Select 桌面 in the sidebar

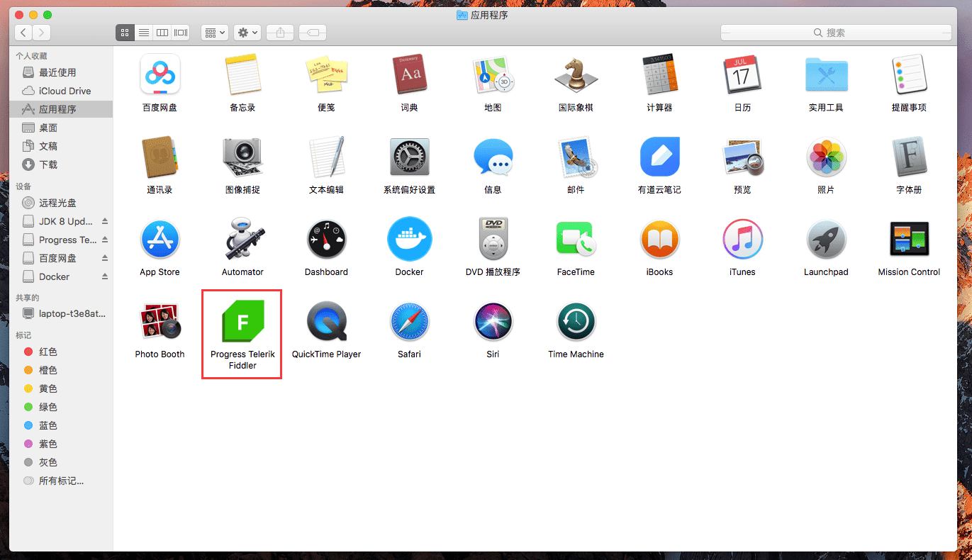[61, 128]
